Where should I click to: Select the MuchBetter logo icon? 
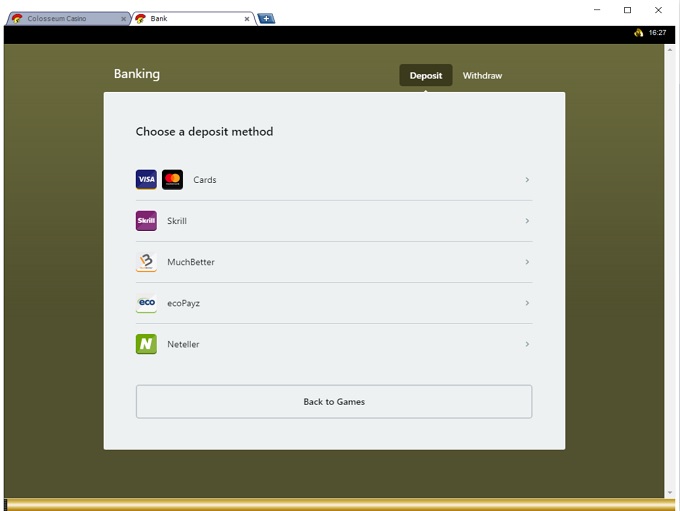[x=146, y=262]
